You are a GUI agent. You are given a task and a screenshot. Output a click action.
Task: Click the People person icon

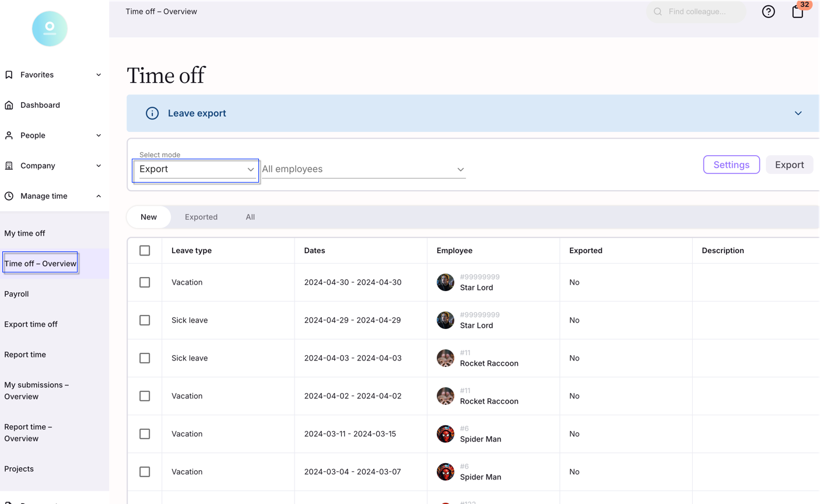(x=9, y=135)
